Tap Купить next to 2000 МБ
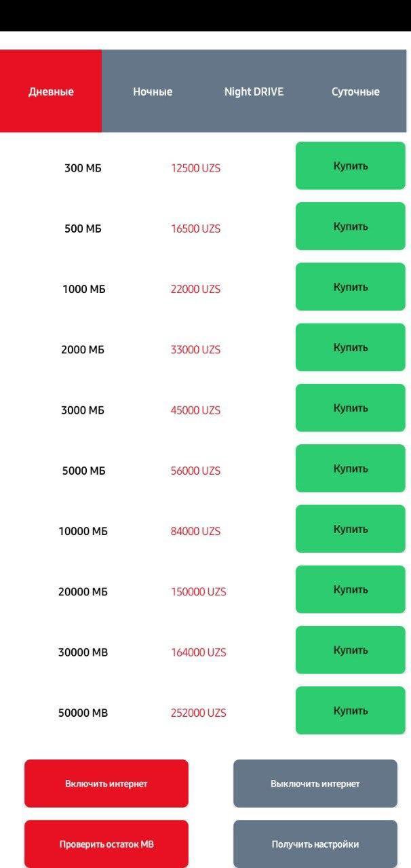 [x=350, y=347]
